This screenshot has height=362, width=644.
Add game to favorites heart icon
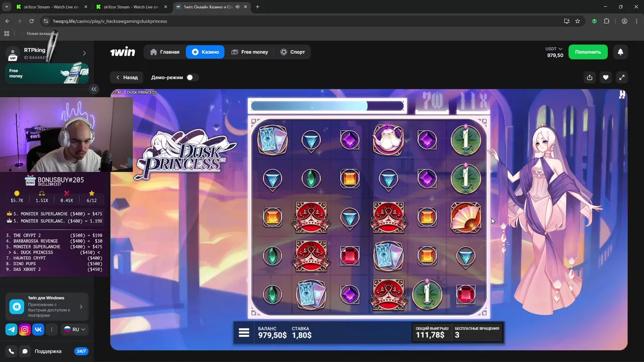(x=606, y=77)
